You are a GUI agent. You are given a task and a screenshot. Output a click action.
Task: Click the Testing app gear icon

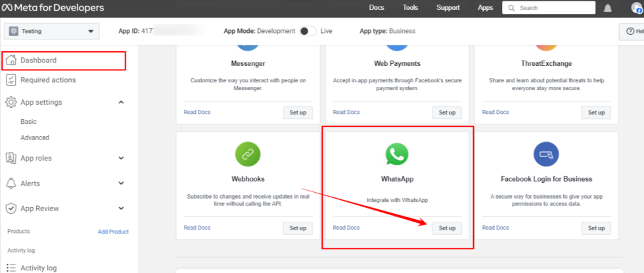(x=14, y=32)
